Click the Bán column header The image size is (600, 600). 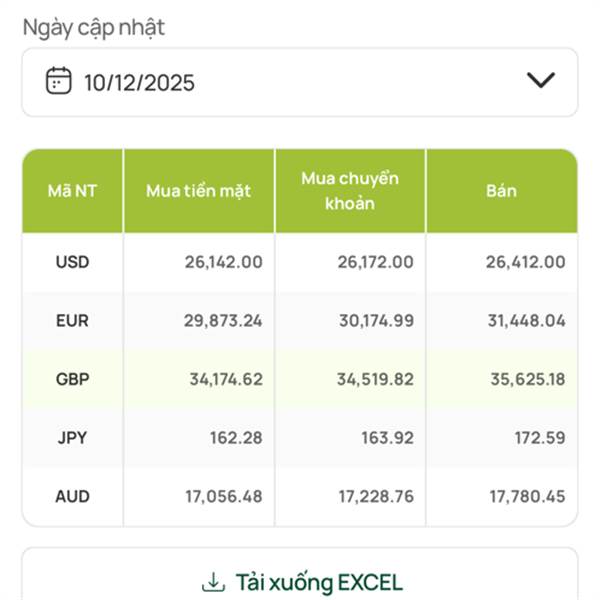pyautogui.click(x=501, y=191)
